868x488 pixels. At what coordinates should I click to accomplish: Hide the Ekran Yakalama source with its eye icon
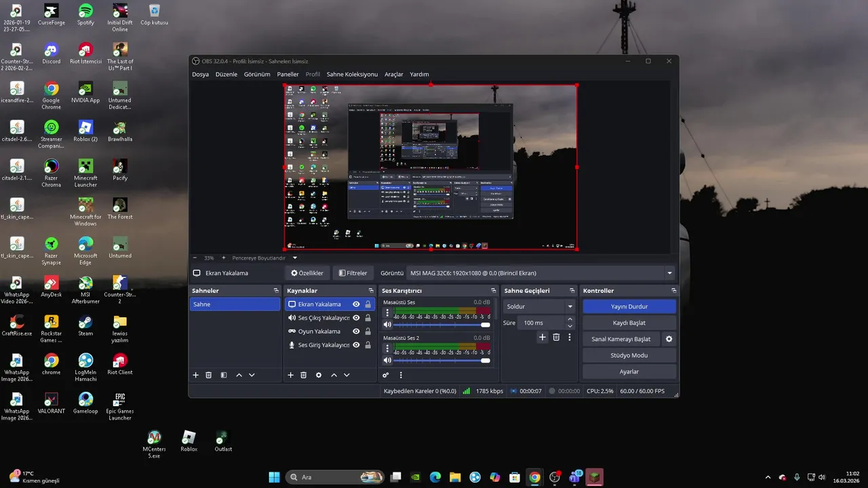356,304
